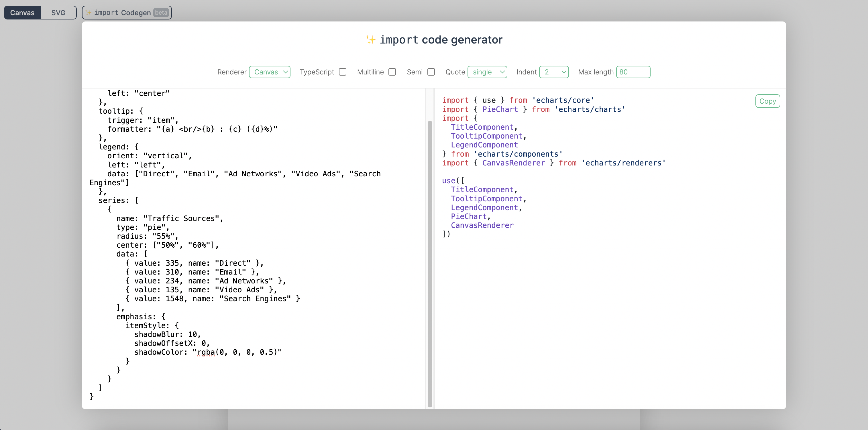
Task: Click the Max length input field
Action: (633, 72)
